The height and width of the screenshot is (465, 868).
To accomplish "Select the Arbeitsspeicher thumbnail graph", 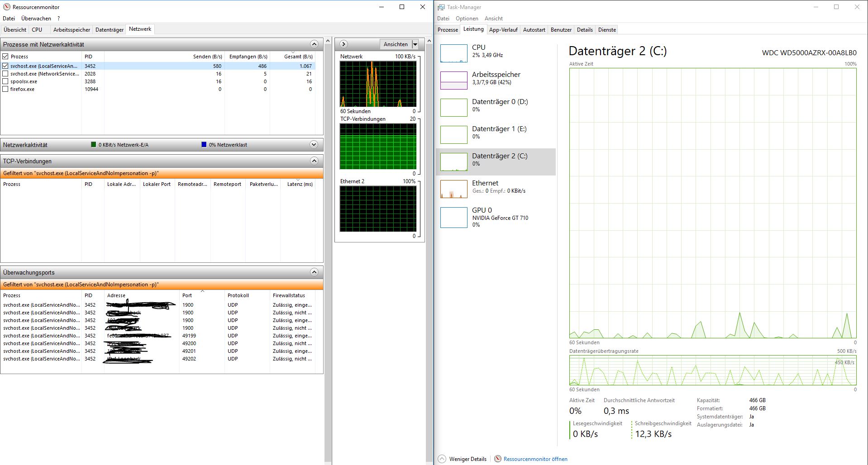I will coord(453,81).
